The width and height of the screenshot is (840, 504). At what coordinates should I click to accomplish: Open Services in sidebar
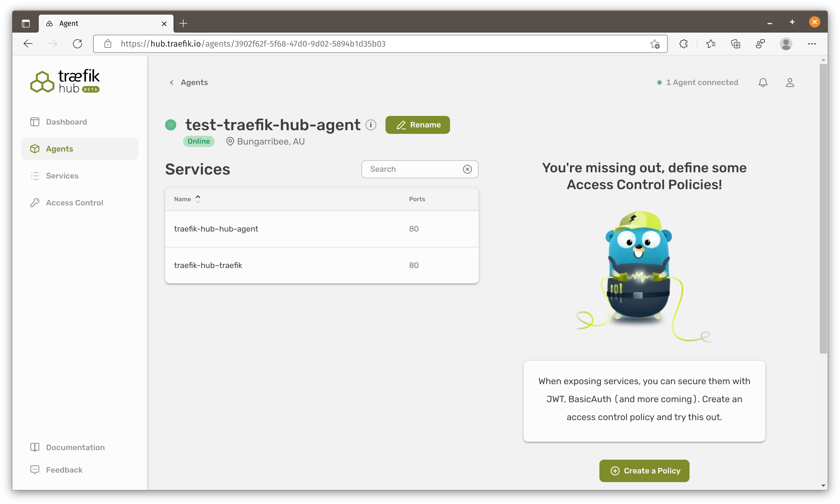62,176
